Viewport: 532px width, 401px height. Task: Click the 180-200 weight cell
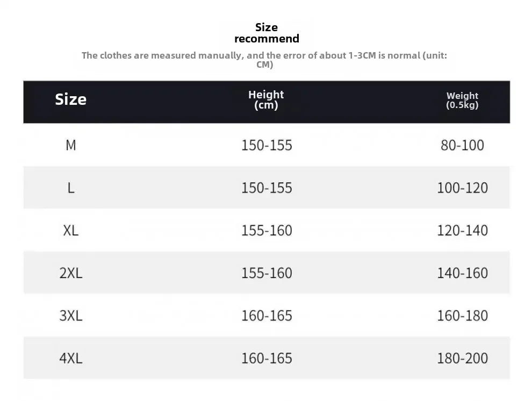pos(462,358)
